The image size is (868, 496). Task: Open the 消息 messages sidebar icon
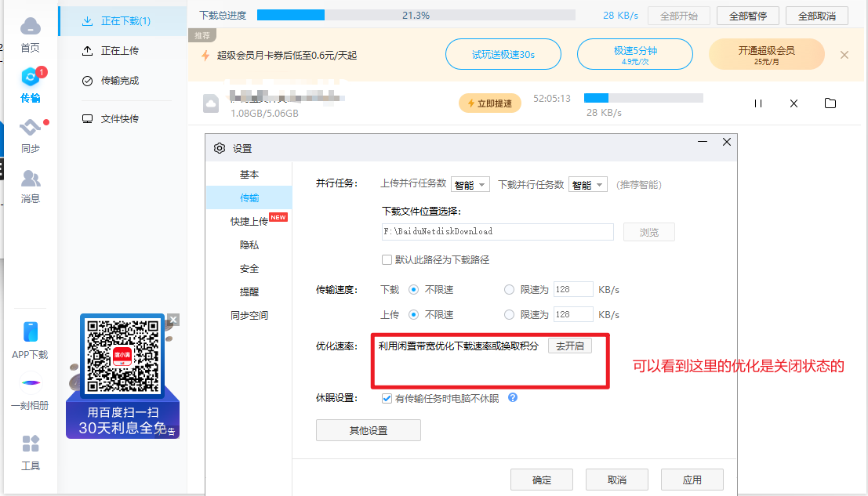(31, 179)
